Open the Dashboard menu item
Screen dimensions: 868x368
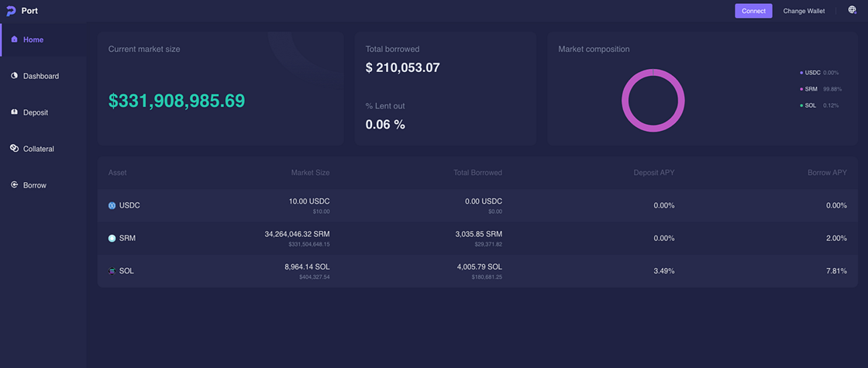pos(40,76)
